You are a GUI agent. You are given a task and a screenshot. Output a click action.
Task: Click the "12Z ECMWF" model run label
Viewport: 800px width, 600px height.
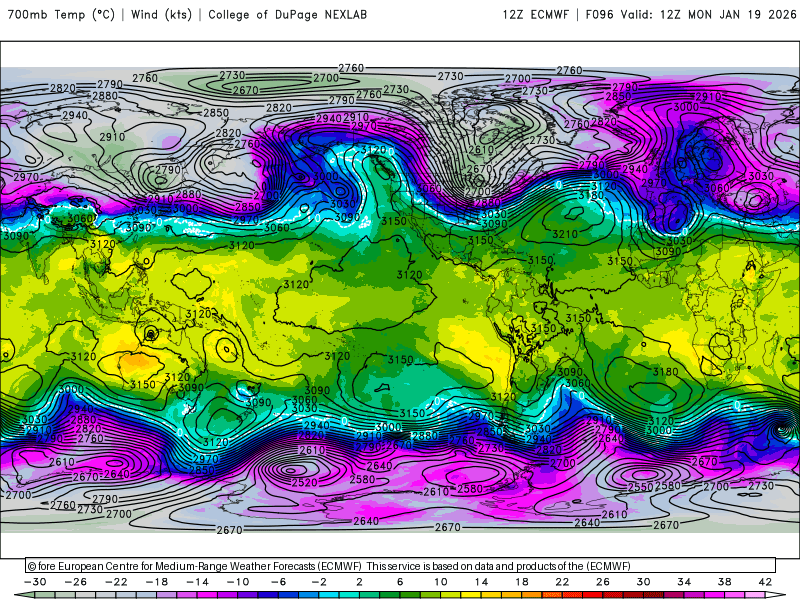[535, 14]
